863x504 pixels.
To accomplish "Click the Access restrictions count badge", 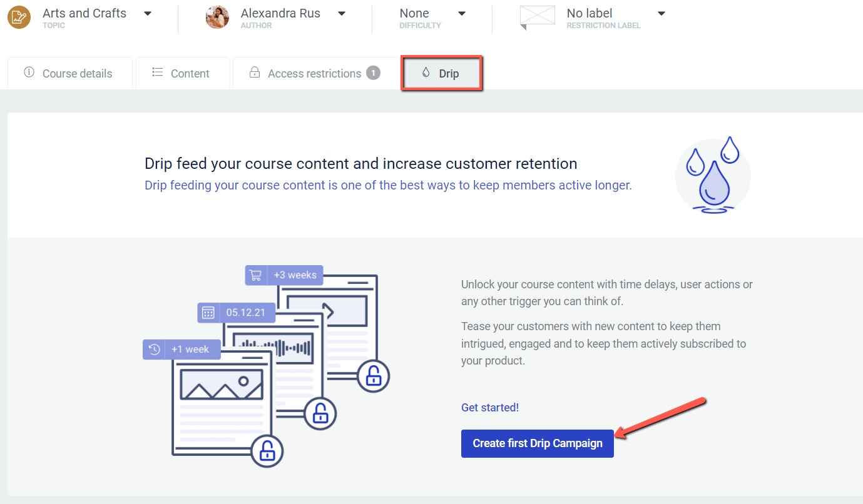I will pos(373,73).
